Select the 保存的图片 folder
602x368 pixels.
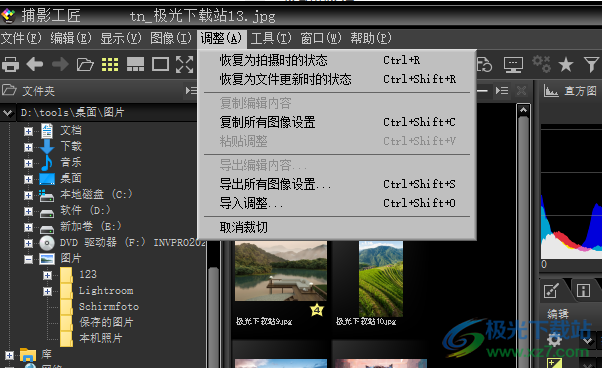click(x=106, y=322)
